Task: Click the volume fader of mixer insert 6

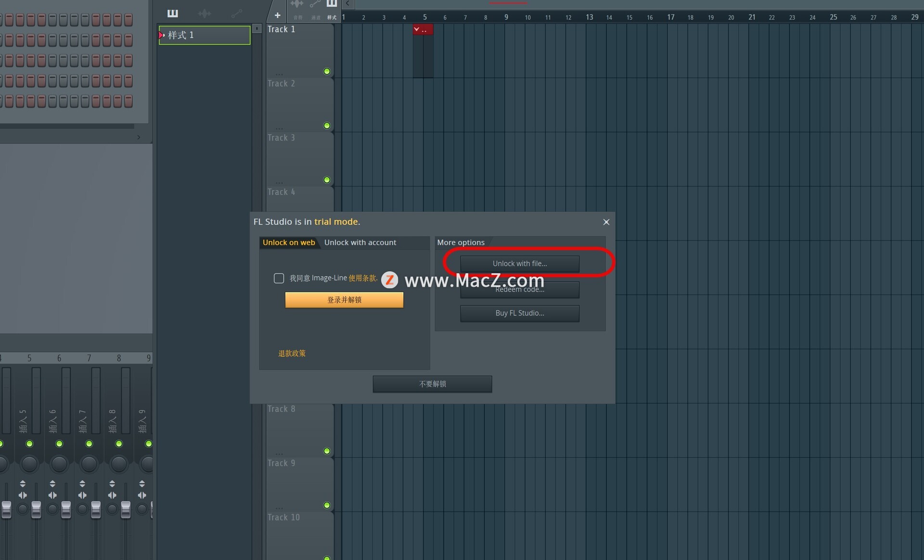Action: tap(66, 509)
